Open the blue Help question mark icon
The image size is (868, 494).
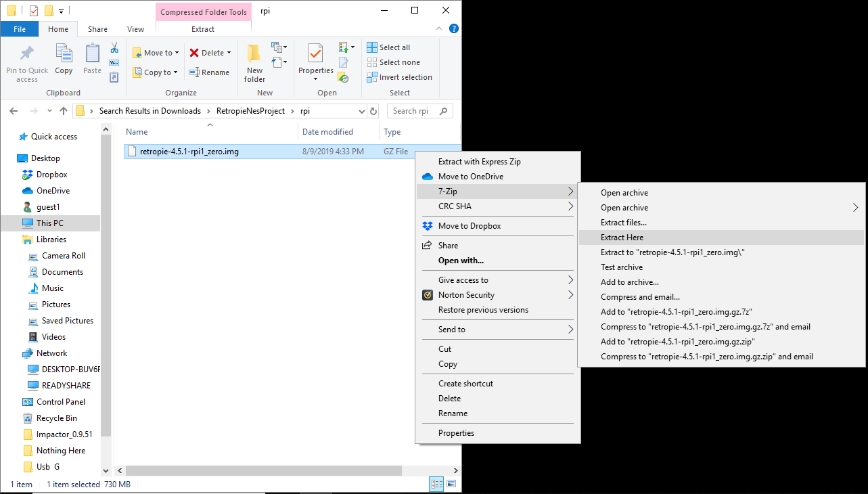point(454,29)
